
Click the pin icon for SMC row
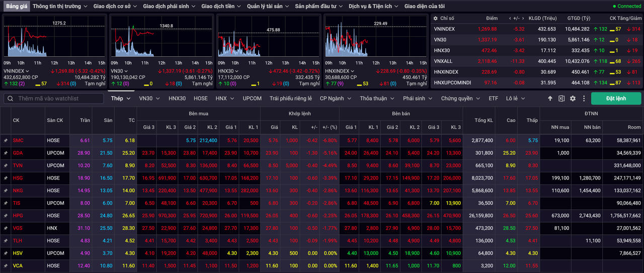point(6,140)
